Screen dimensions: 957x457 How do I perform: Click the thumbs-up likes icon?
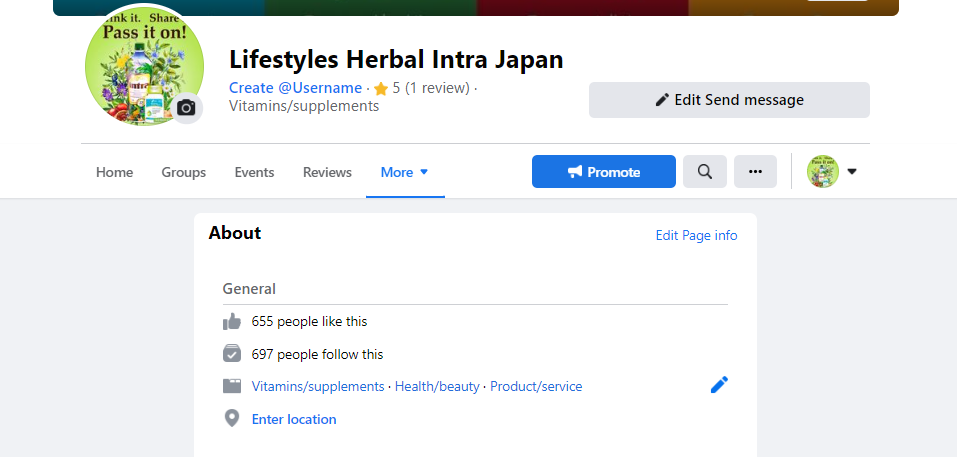232,322
